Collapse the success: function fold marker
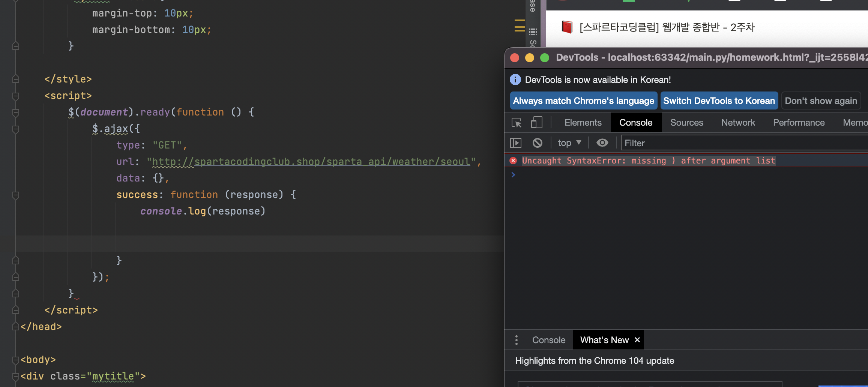 point(16,195)
